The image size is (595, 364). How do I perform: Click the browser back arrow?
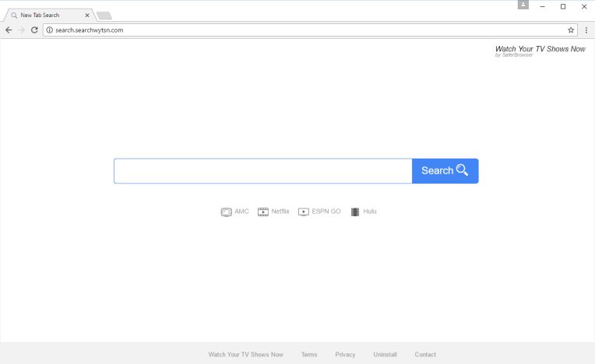coord(9,30)
